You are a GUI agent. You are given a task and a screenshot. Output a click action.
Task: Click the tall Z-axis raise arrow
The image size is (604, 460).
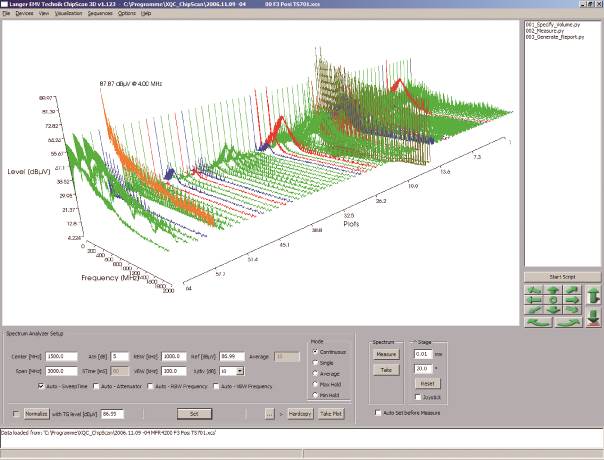pyautogui.click(x=594, y=295)
